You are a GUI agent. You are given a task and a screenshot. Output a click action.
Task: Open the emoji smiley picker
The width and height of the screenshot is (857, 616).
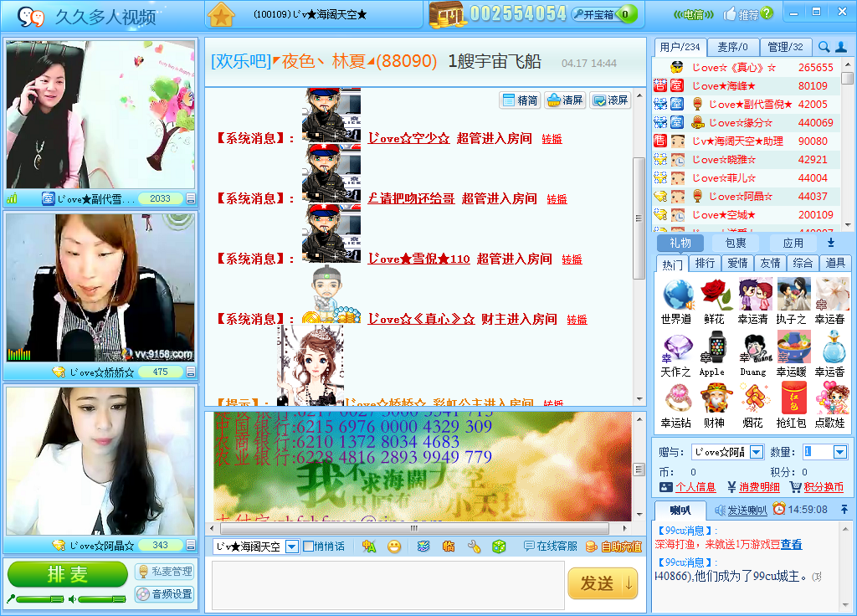(393, 547)
